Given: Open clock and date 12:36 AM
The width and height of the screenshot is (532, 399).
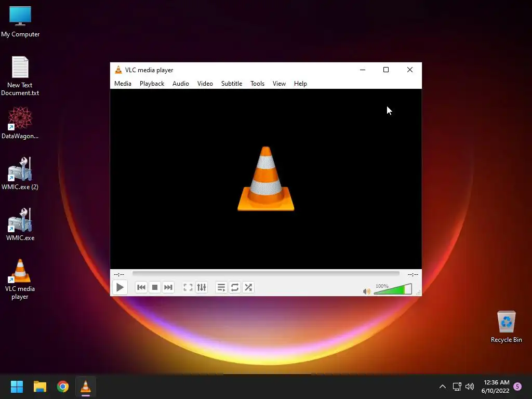Looking at the screenshot, I should point(495,387).
